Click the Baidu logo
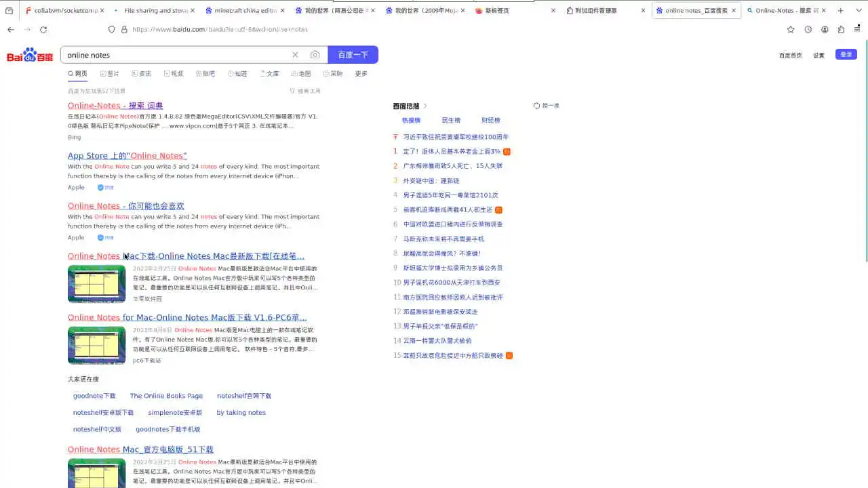 (x=30, y=56)
